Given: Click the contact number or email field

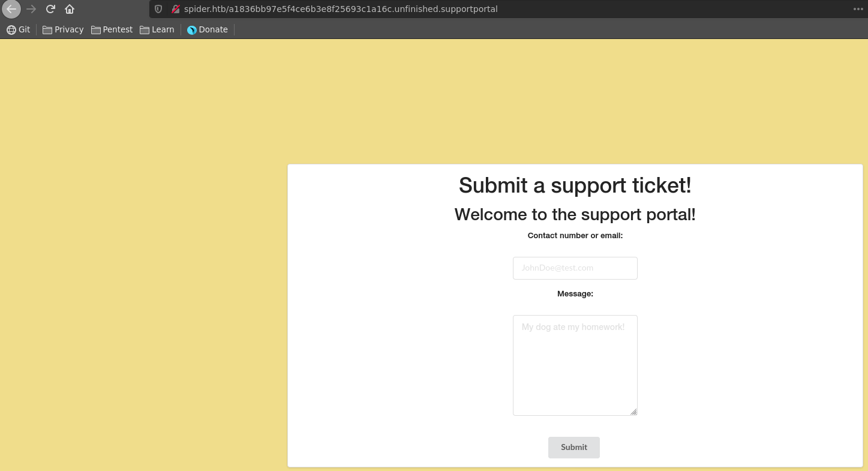Looking at the screenshot, I should (x=575, y=268).
